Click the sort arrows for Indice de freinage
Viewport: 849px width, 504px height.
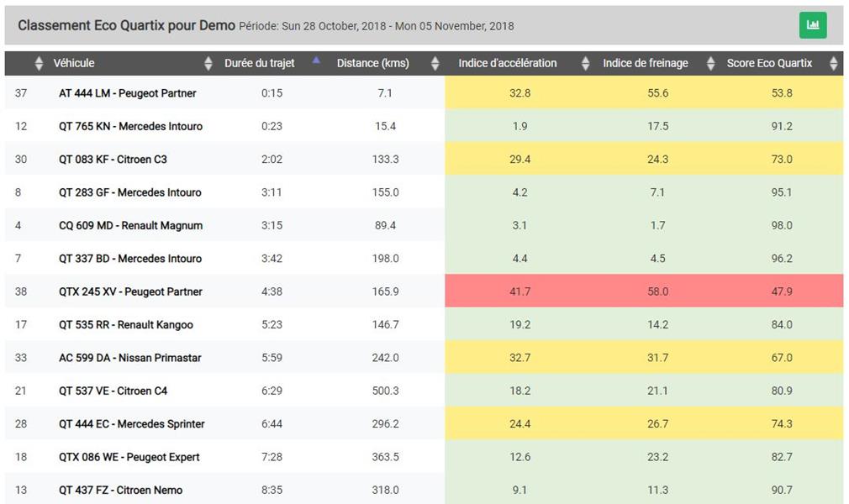[x=711, y=63]
